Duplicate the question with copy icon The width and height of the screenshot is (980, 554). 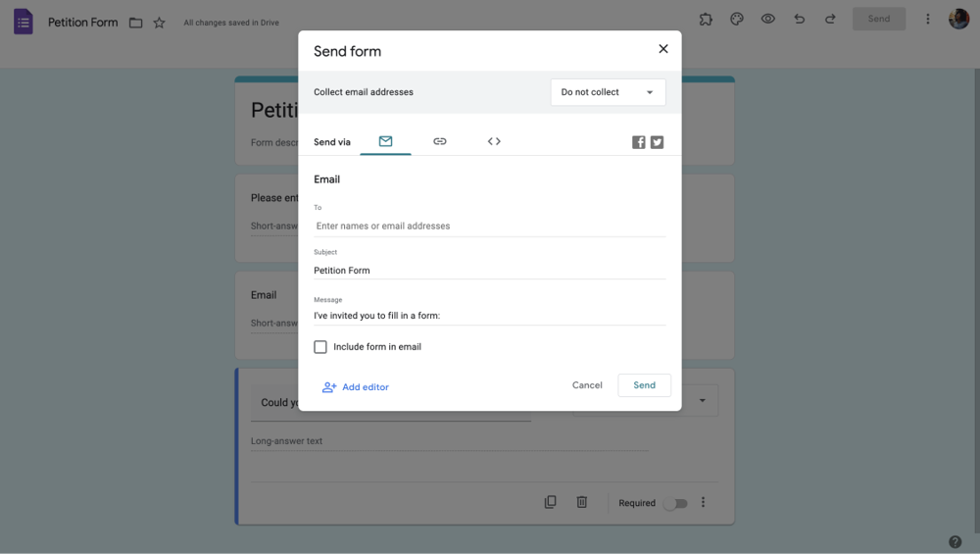click(x=550, y=502)
